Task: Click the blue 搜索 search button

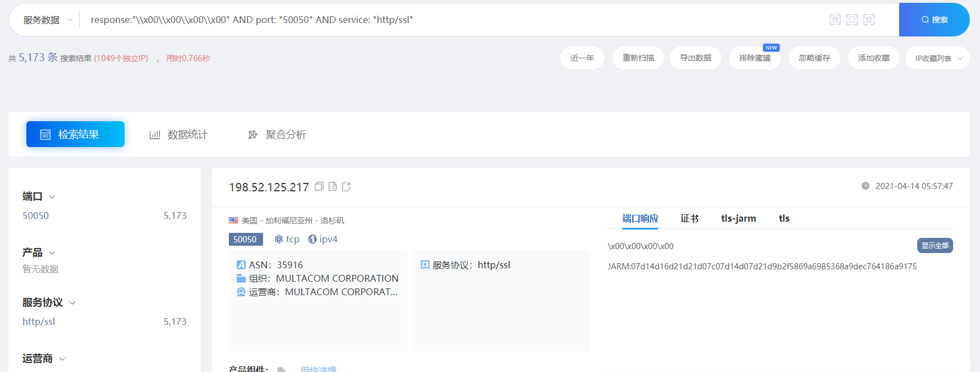Action: coord(934,20)
